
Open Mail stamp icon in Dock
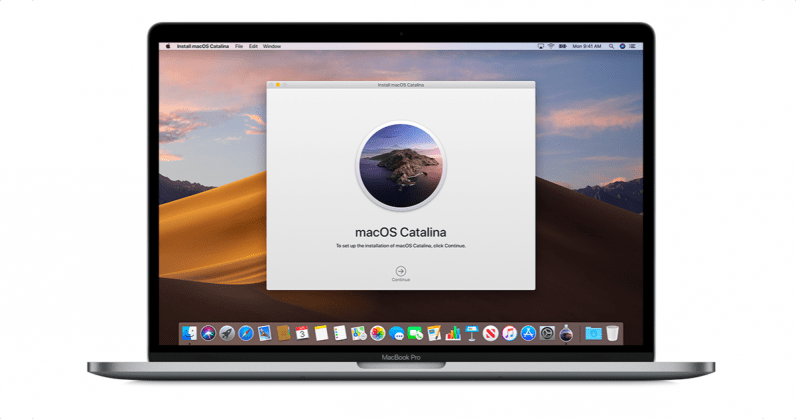coord(264,333)
